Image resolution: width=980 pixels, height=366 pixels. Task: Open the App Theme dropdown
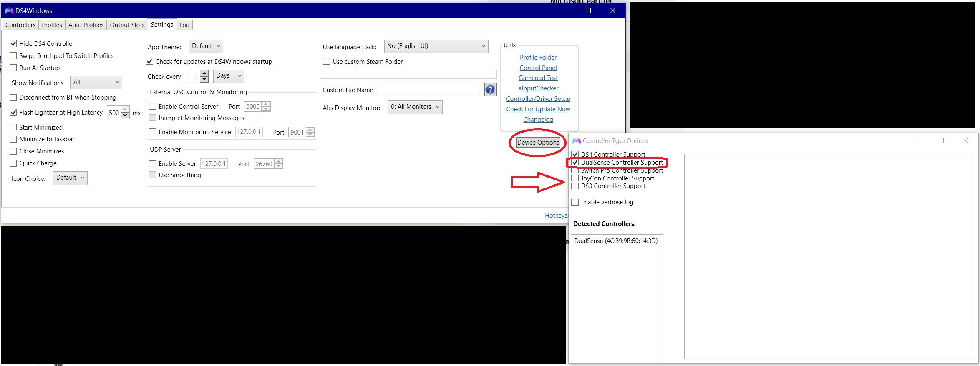206,46
